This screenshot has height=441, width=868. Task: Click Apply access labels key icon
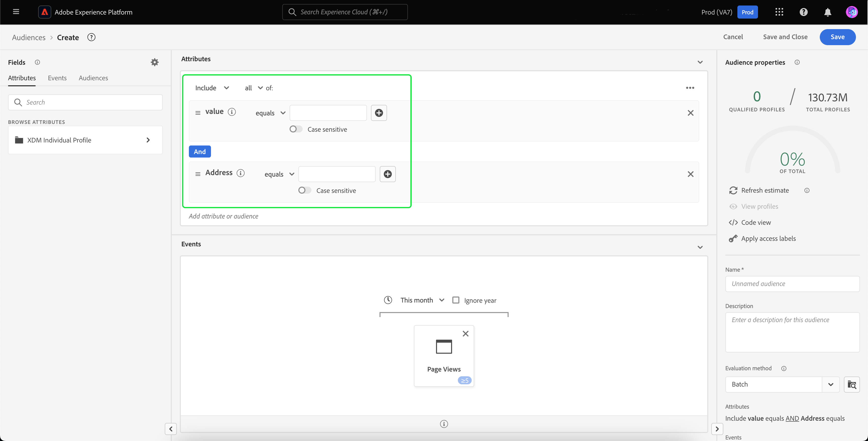tap(733, 239)
